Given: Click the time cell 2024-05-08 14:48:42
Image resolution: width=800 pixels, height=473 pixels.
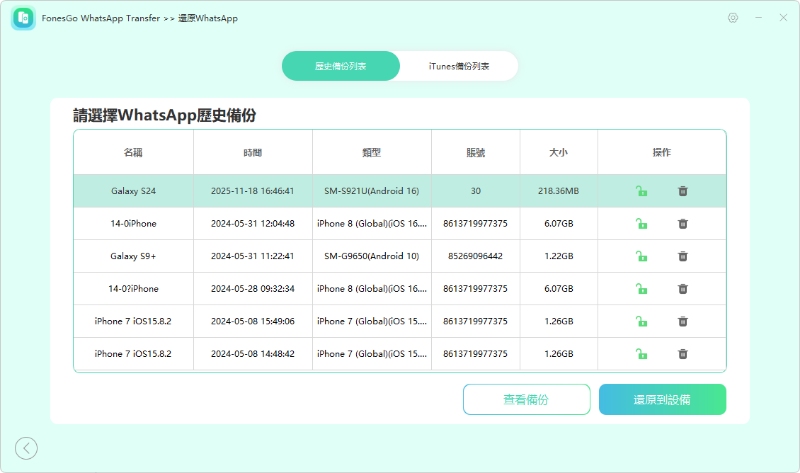Looking at the screenshot, I should [253, 354].
